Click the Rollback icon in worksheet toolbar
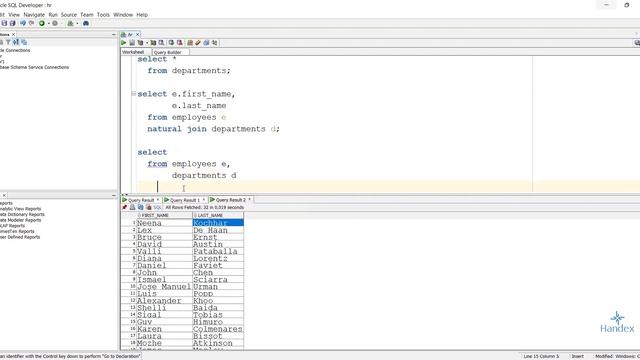Image resolution: width=640 pixels, height=360 pixels. [x=180, y=43]
